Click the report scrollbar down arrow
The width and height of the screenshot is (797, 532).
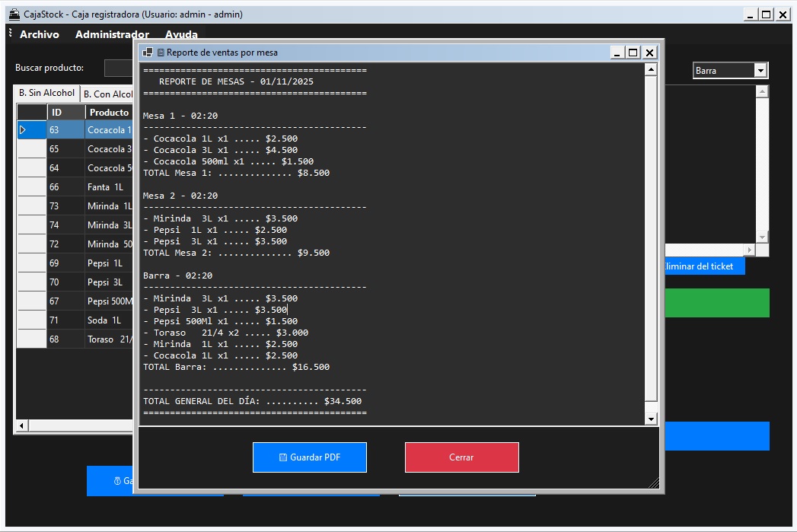[x=650, y=419]
